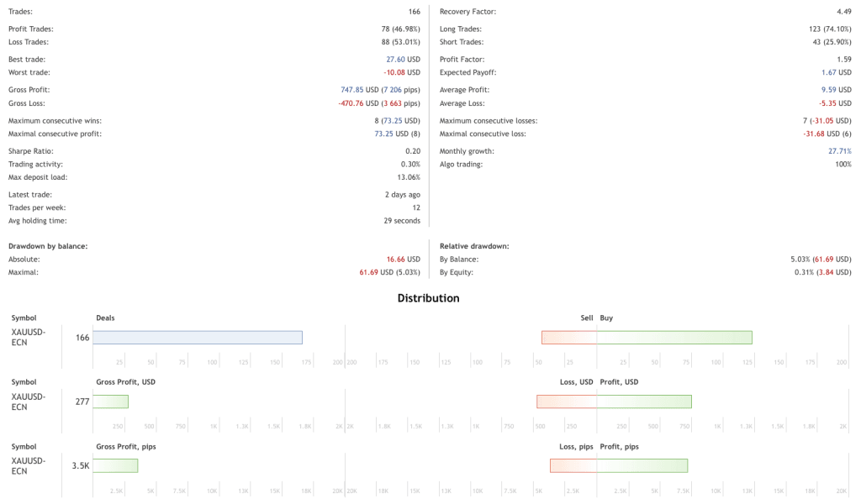Click the Distribution section heading
The width and height of the screenshot is (861, 504).
click(429, 298)
